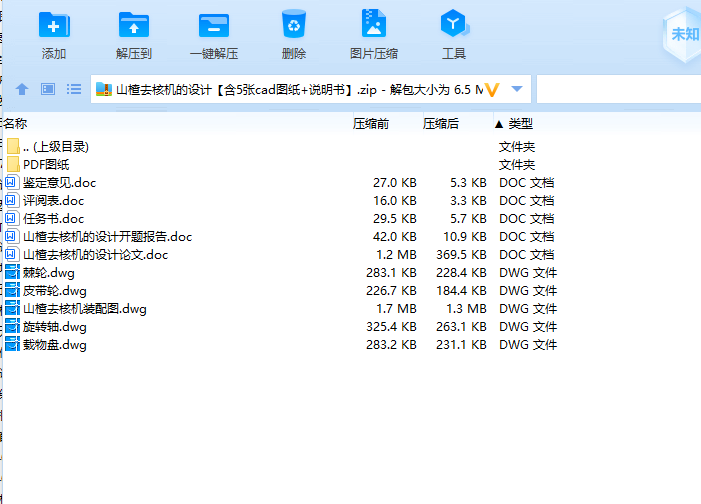Image resolution: width=701 pixels, height=504 pixels.
Task: Click the 369.5 KB compressed size cell
Action: (461, 254)
